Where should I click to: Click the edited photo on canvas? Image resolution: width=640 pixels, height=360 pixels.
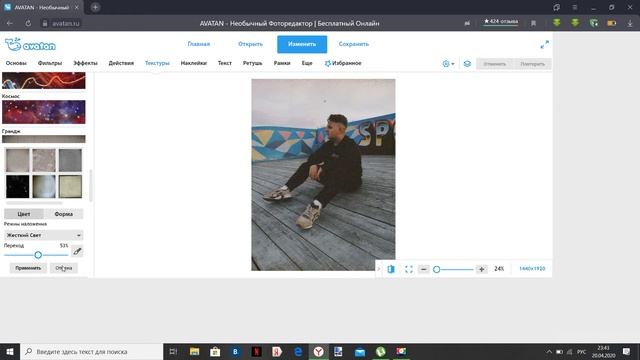pos(323,175)
